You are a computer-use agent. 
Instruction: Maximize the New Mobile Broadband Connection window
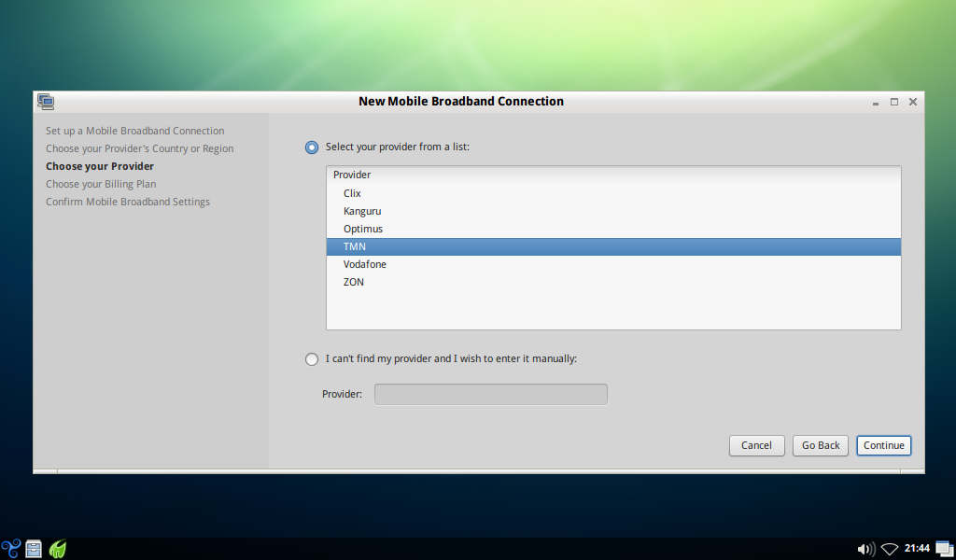click(x=893, y=102)
